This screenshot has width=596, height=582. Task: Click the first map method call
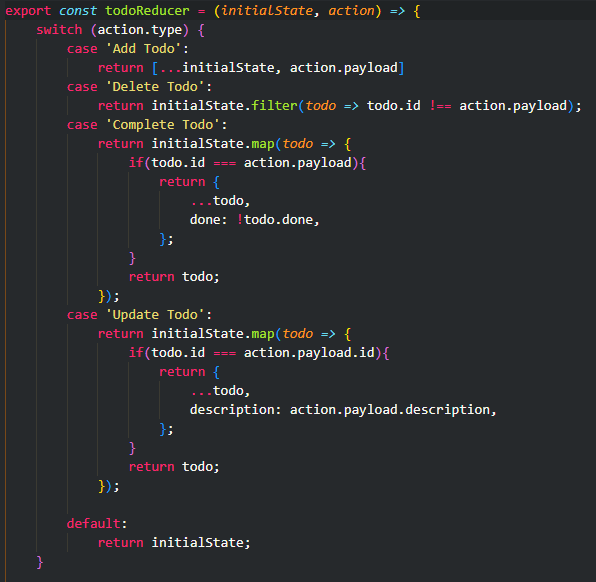[263, 144]
